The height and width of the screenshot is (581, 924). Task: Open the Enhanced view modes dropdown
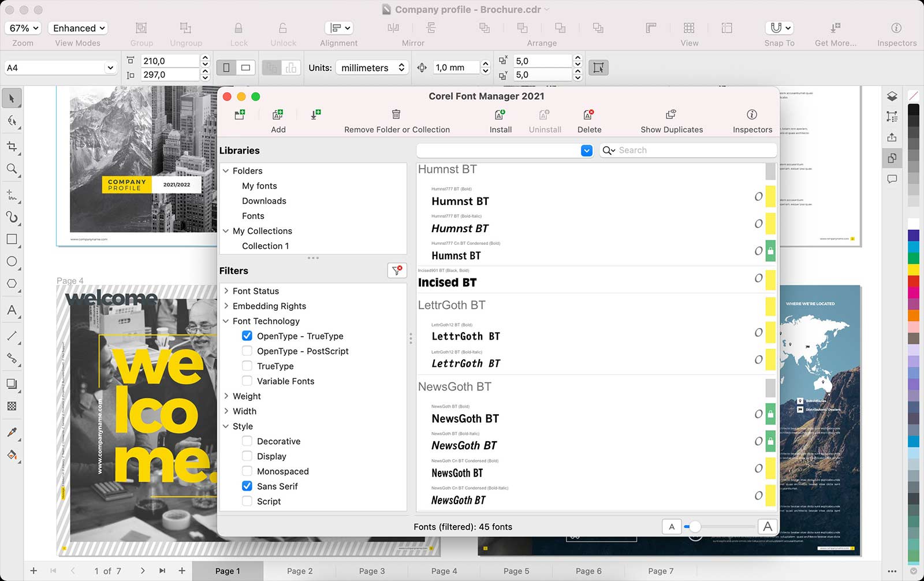78,28
